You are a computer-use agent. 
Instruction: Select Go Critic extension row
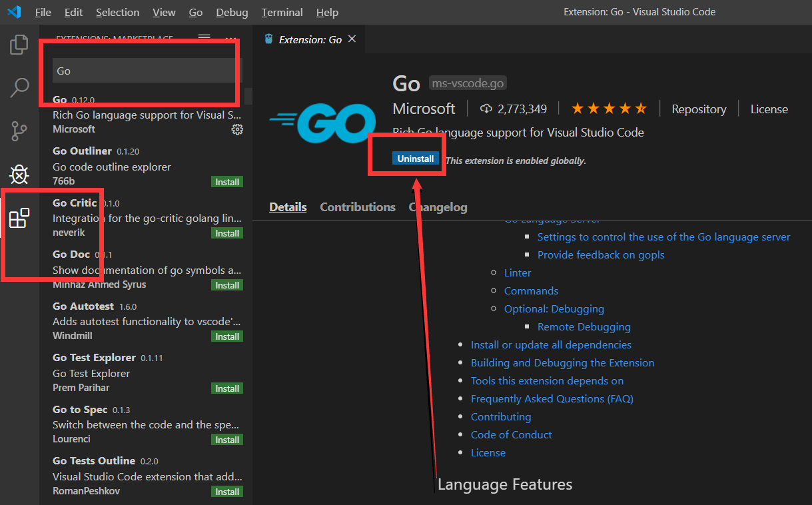point(147,217)
